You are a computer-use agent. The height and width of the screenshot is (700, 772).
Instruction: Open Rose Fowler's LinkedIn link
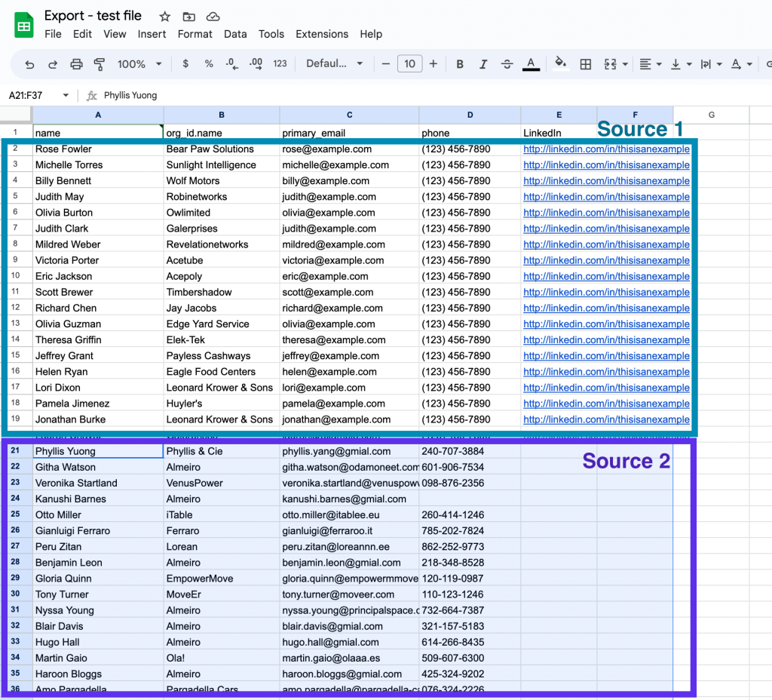[x=606, y=149]
